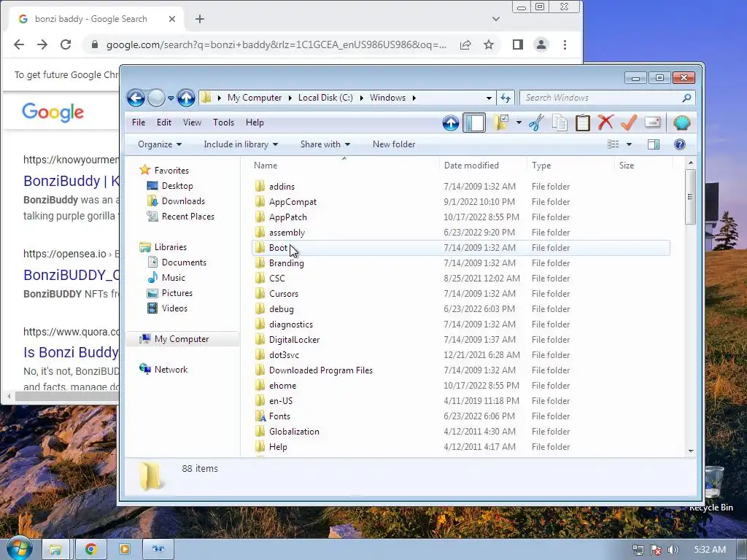Open the Tools menu
The width and height of the screenshot is (747, 560).
click(223, 122)
